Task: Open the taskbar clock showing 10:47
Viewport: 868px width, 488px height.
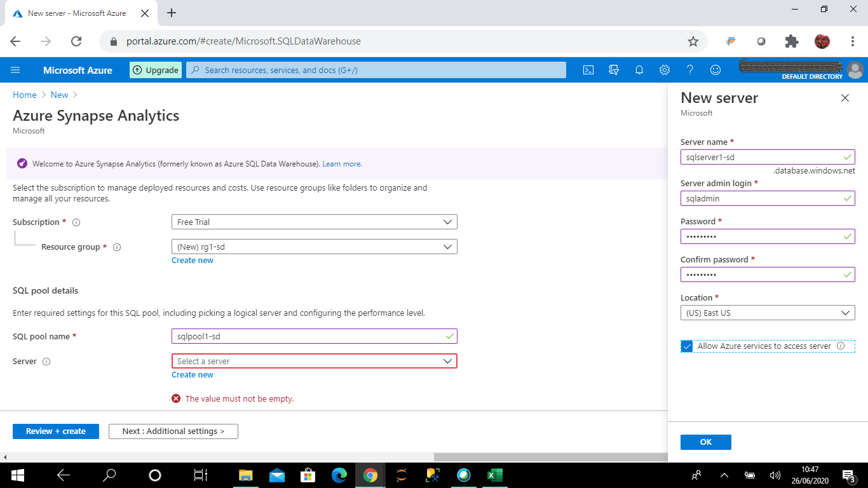Action: coord(810,475)
